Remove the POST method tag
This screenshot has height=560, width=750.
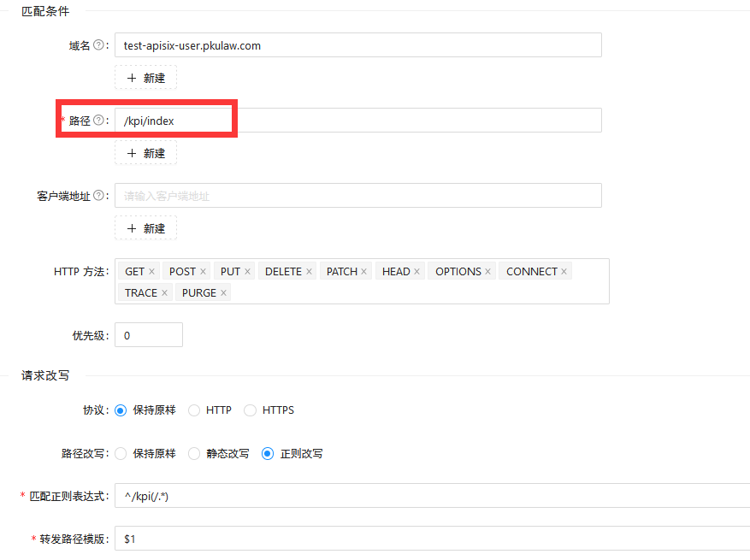click(203, 272)
